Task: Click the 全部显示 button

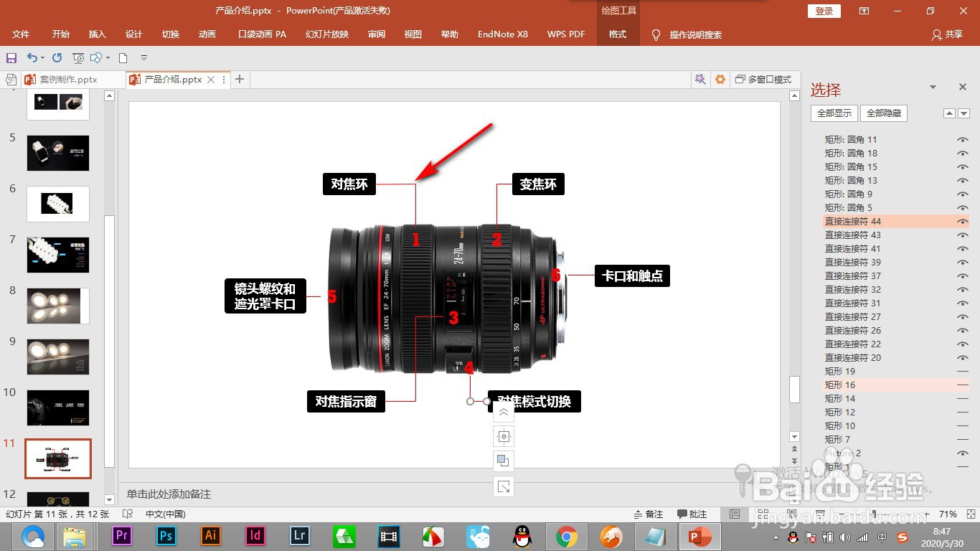Action: (x=834, y=113)
